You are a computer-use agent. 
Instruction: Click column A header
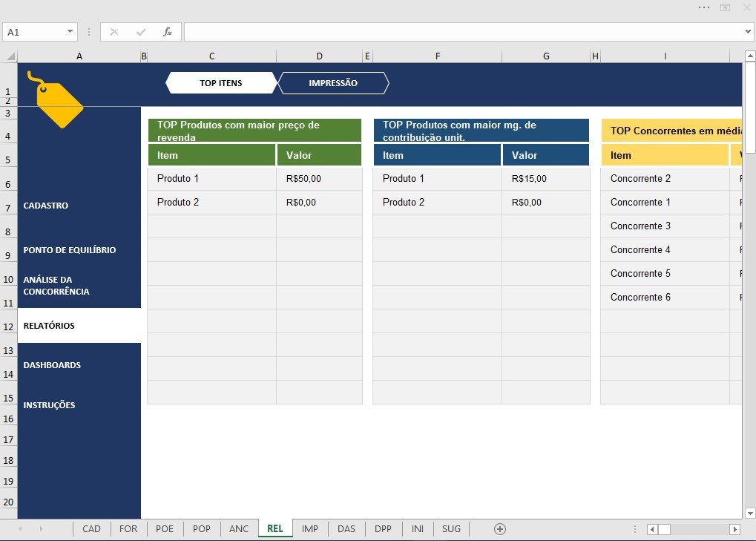79,56
